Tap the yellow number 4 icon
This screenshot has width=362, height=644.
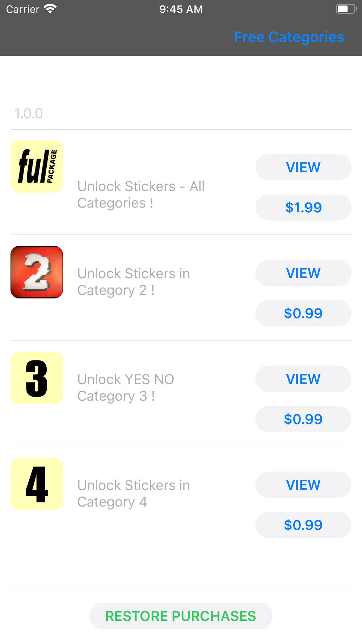[37, 484]
